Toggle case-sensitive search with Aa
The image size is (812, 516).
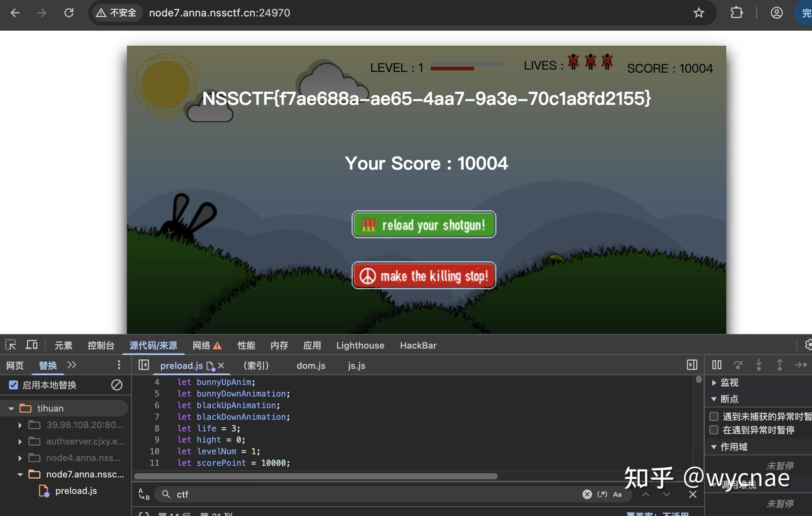coord(616,494)
